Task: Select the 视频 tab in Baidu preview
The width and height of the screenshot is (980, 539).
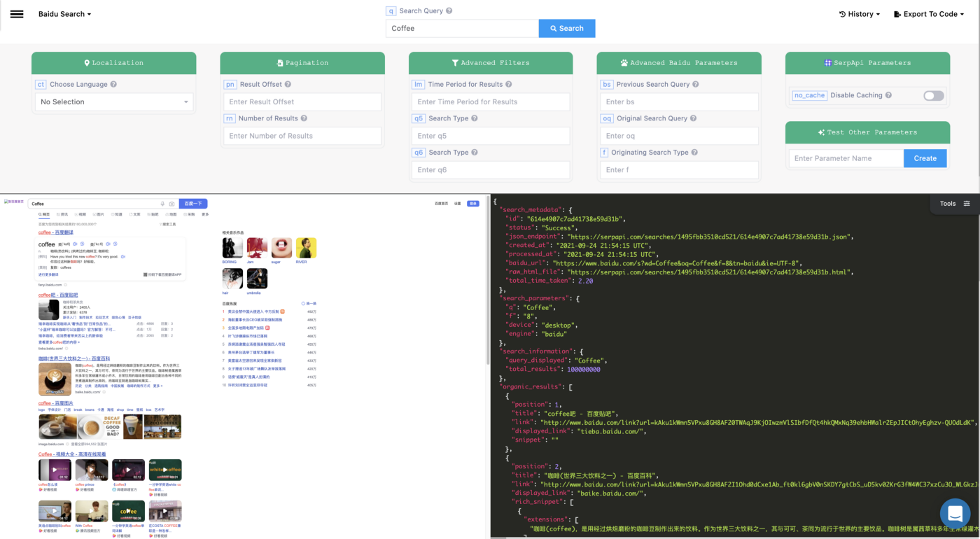Action: pos(81,215)
